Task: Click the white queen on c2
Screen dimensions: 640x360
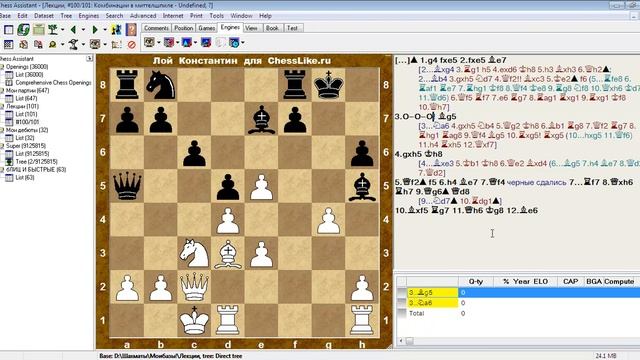Action: point(194,287)
